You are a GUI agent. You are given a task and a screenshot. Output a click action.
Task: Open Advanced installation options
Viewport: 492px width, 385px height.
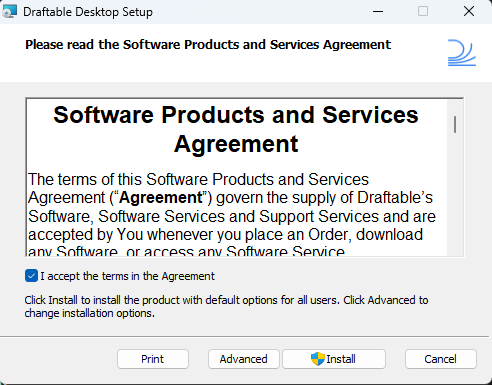pyautogui.click(x=244, y=359)
